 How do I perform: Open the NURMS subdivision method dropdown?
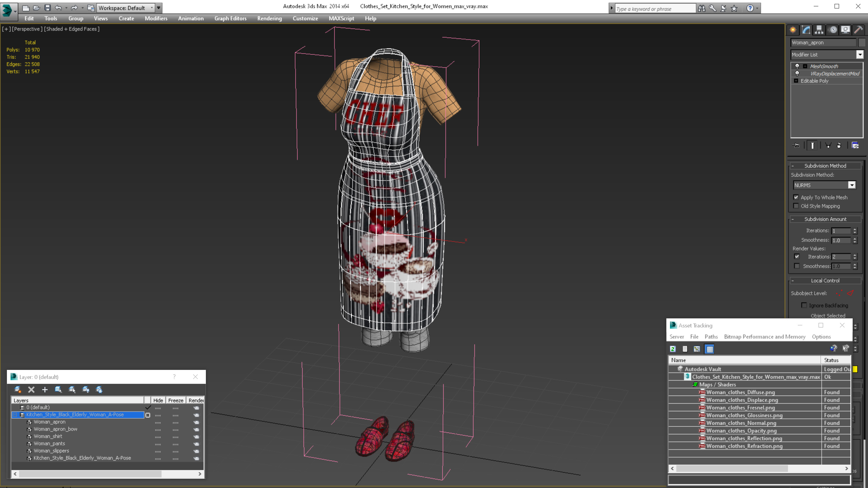pyautogui.click(x=851, y=185)
